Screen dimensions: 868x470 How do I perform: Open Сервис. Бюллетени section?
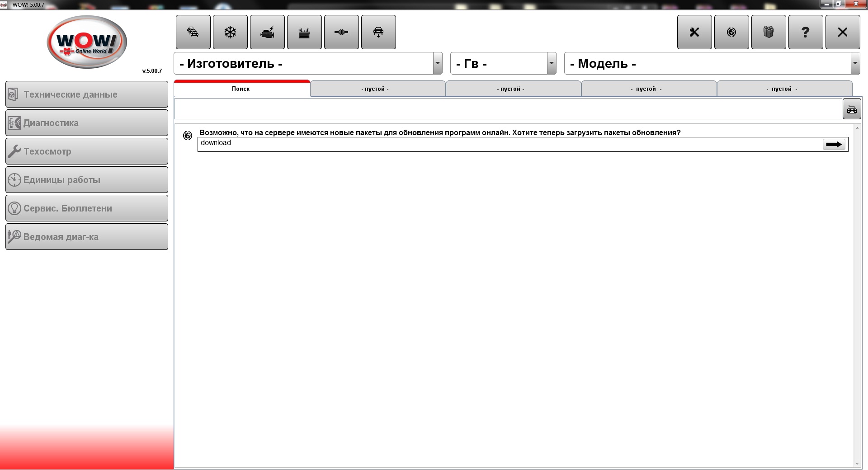pos(87,208)
